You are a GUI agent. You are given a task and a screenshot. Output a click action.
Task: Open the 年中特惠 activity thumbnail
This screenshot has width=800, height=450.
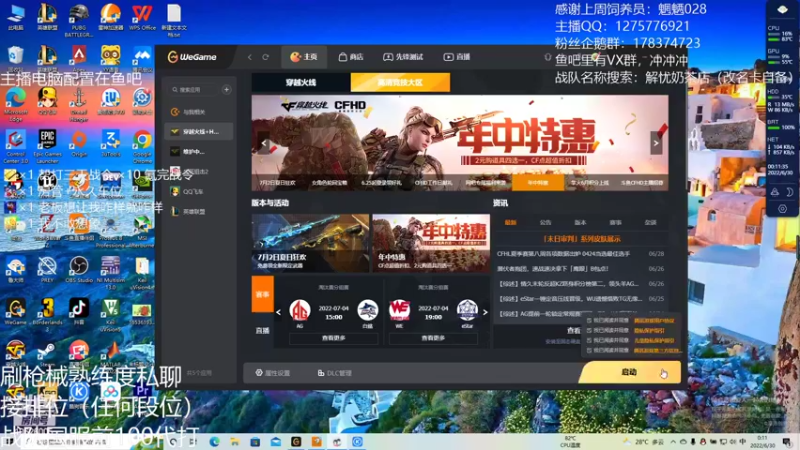coord(431,243)
